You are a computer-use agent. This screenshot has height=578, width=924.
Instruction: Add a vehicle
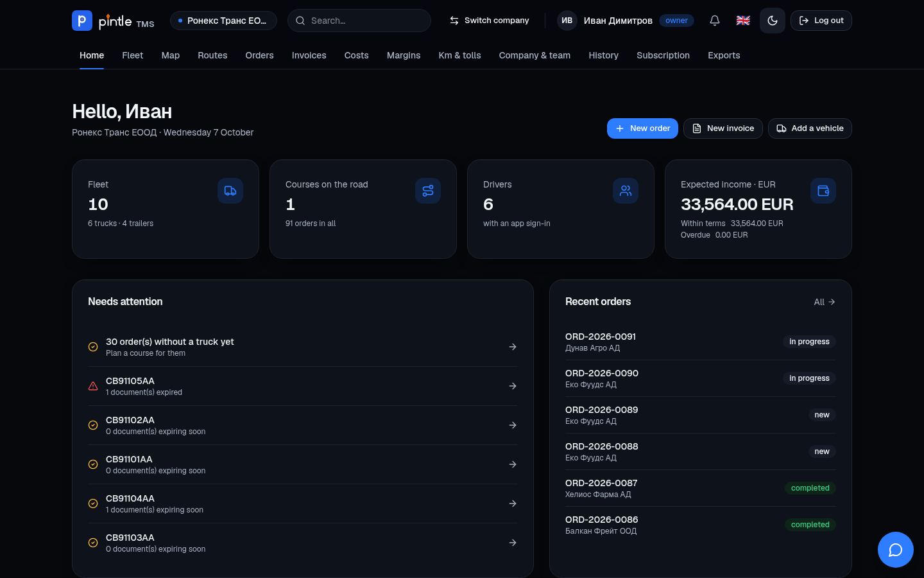pyautogui.click(x=810, y=128)
